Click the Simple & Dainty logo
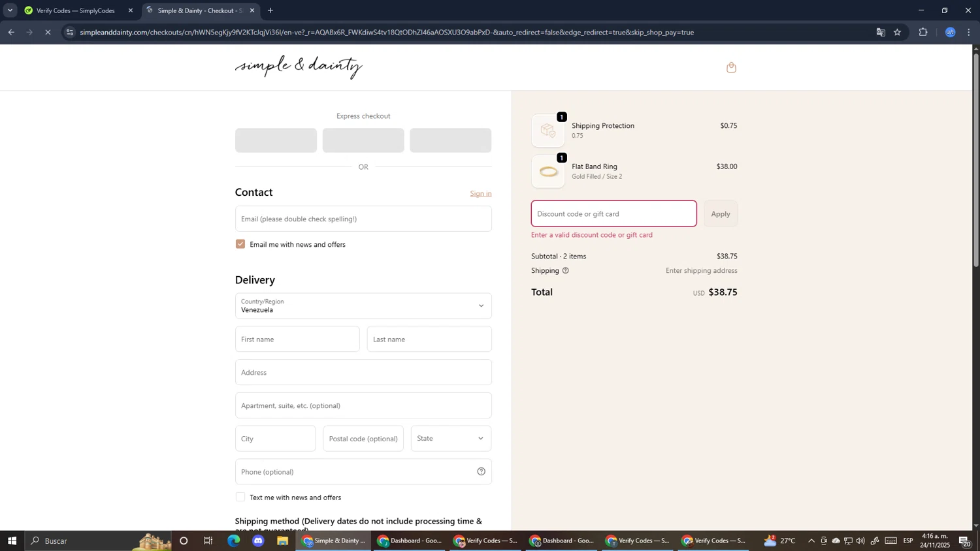Viewport: 980px width, 551px height. [x=299, y=67]
